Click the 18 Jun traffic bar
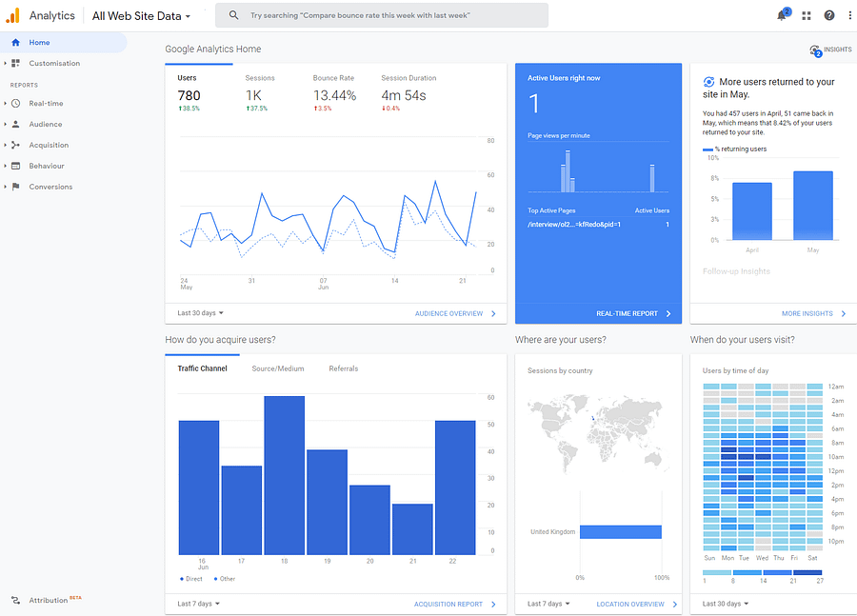 click(284, 475)
